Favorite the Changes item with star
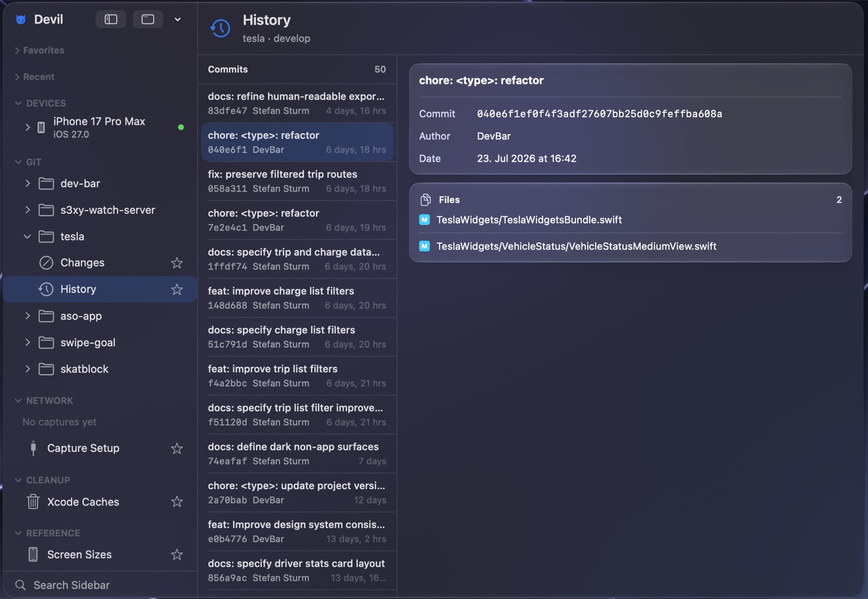868x599 pixels. coord(177,263)
